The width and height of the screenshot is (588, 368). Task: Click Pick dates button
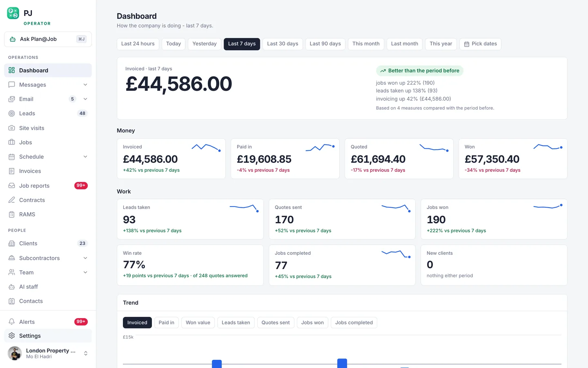(480, 44)
